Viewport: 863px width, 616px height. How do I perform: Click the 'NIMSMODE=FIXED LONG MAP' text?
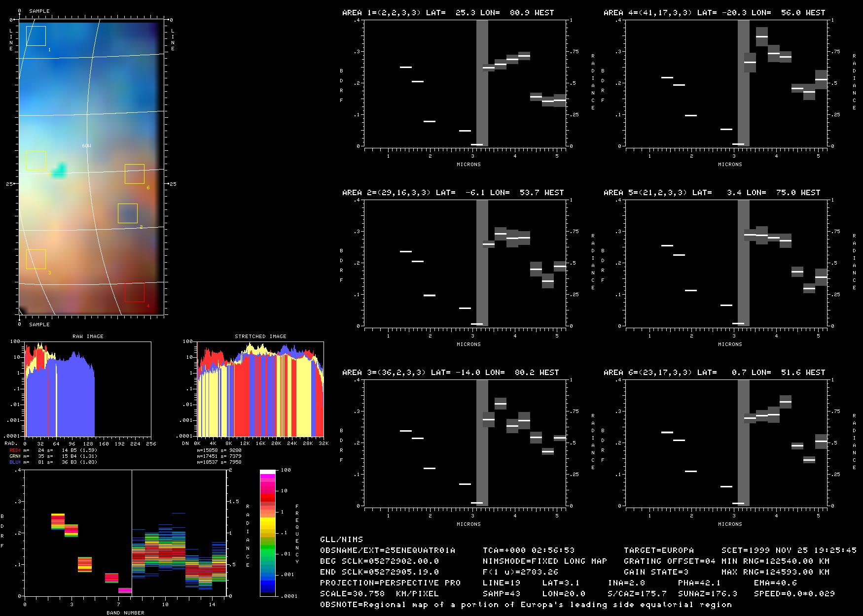pos(545,561)
